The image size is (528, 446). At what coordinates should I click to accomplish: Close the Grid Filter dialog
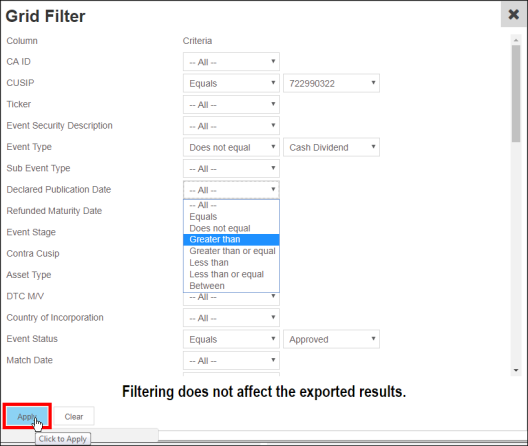[x=514, y=14]
